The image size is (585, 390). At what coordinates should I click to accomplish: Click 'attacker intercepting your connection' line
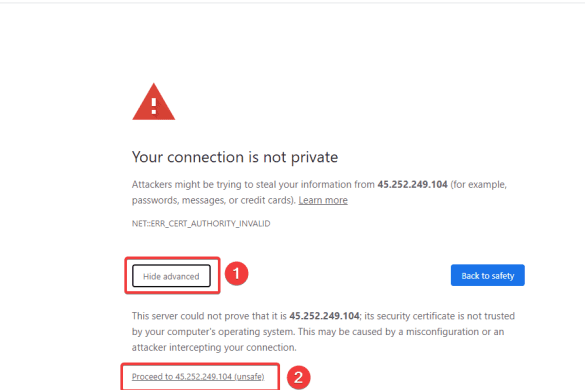tap(214, 347)
